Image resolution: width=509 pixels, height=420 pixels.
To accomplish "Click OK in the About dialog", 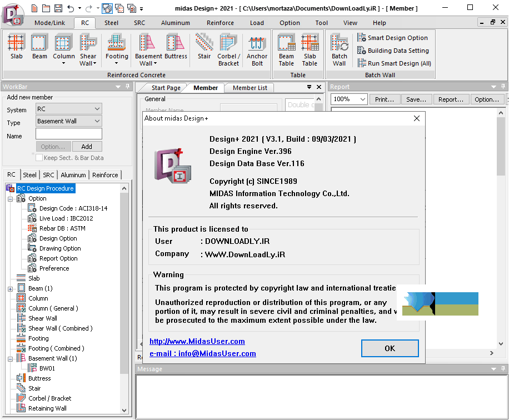I will tap(390, 348).
